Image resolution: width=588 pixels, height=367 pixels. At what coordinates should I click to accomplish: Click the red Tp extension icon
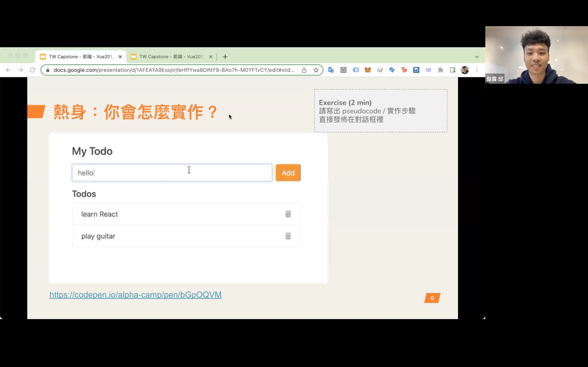coord(404,70)
